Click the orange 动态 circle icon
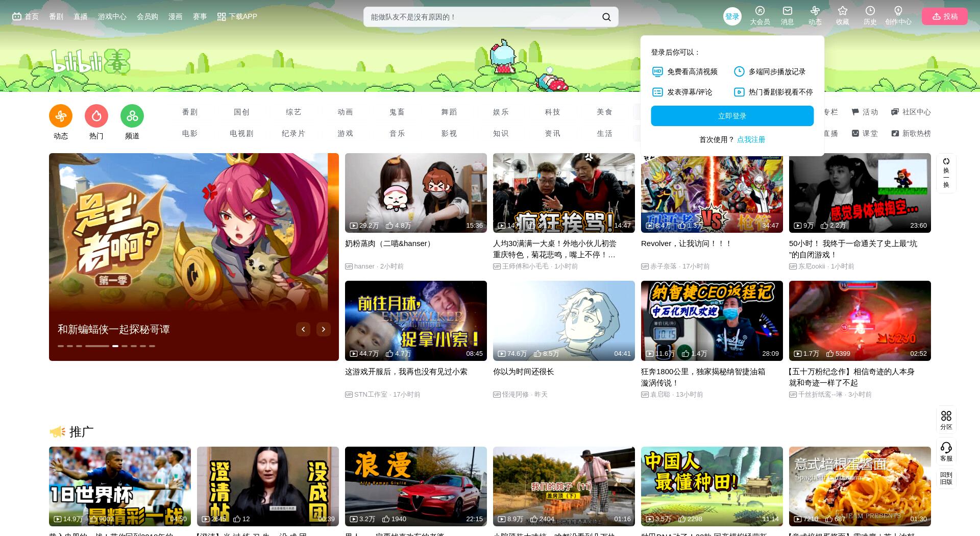This screenshot has height=536, width=980. 61,116
